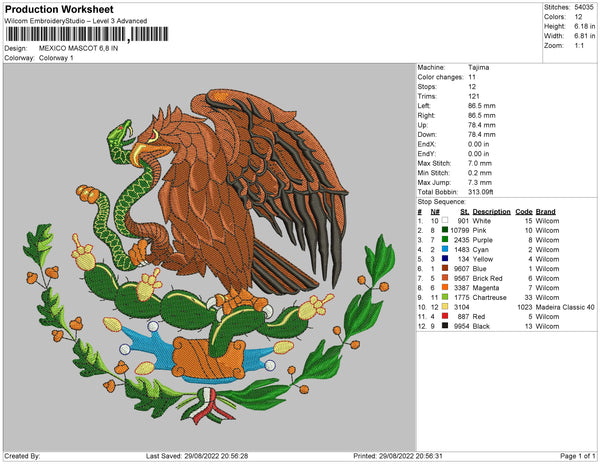Click the barcode under the worksheet title
The width and height of the screenshot is (600, 464).
[x=86, y=34]
